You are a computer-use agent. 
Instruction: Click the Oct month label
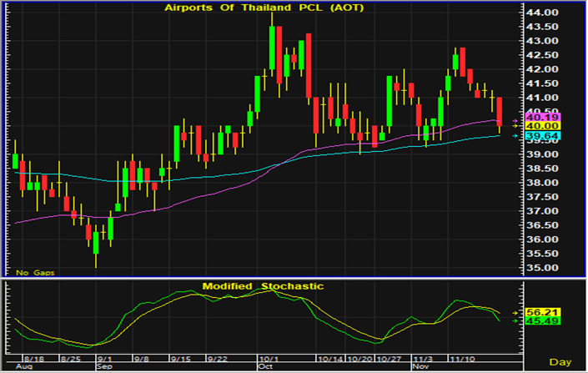click(265, 365)
